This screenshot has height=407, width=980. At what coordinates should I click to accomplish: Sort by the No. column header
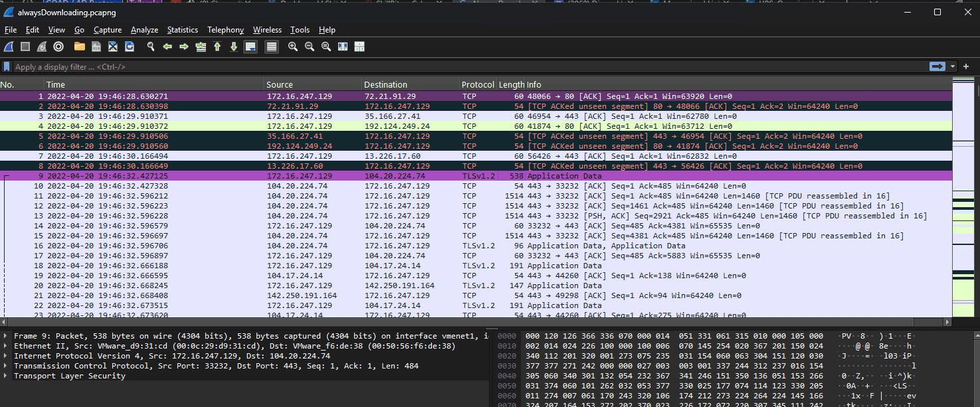tap(22, 84)
